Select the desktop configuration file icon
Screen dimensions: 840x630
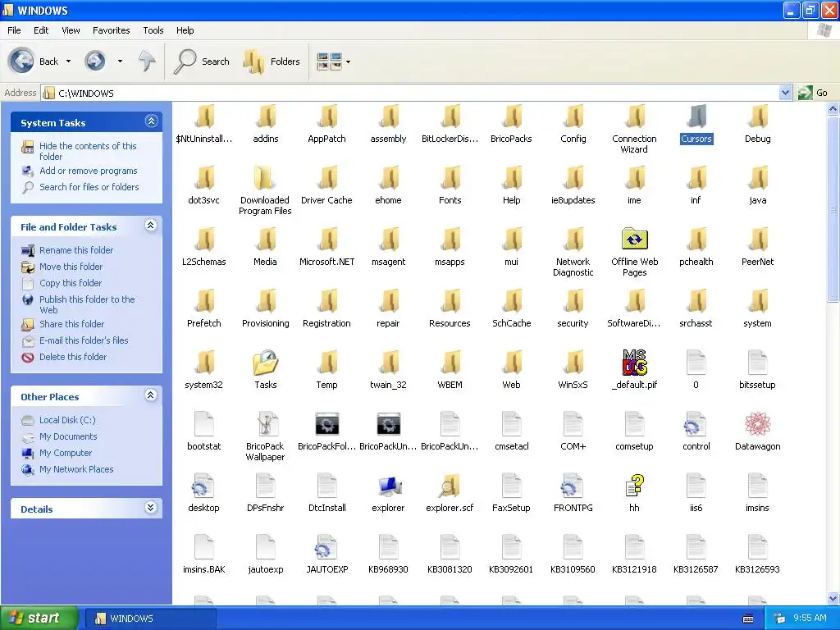[x=203, y=486]
